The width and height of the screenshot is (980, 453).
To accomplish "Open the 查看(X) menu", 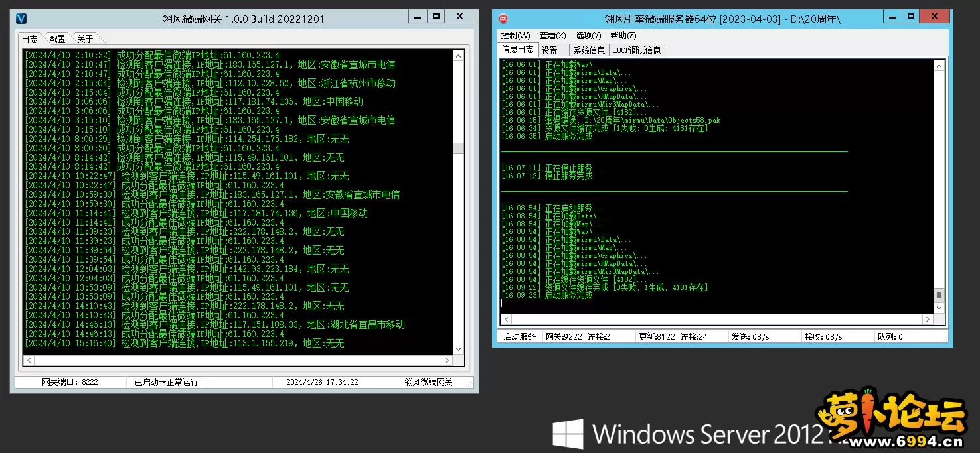I will [x=552, y=36].
